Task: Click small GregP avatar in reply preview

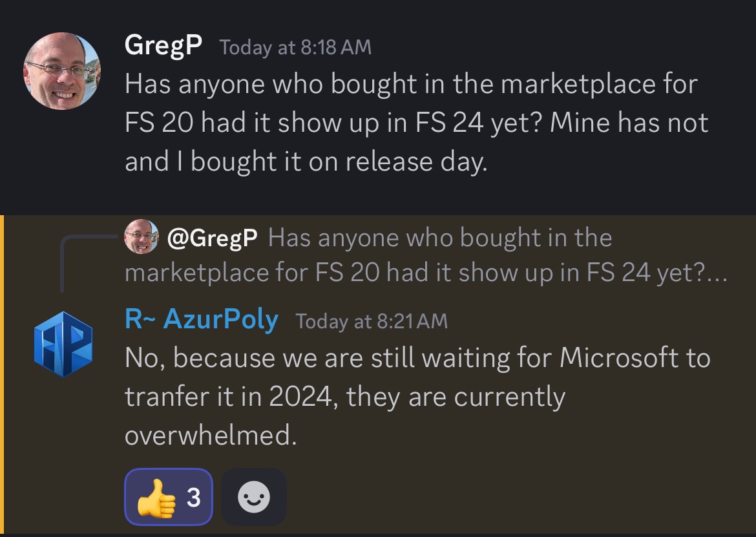Action: pos(142,237)
